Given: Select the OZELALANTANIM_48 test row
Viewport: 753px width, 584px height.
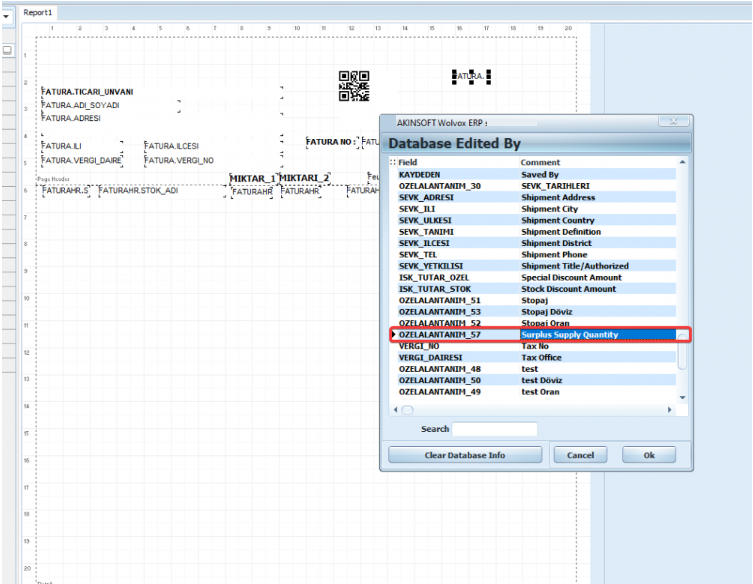Looking at the screenshot, I should pos(537,369).
